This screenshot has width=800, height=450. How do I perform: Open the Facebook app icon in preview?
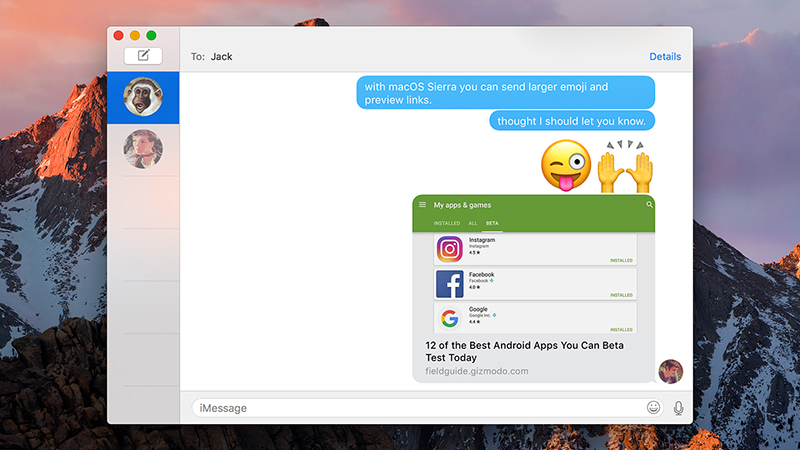[x=449, y=284]
